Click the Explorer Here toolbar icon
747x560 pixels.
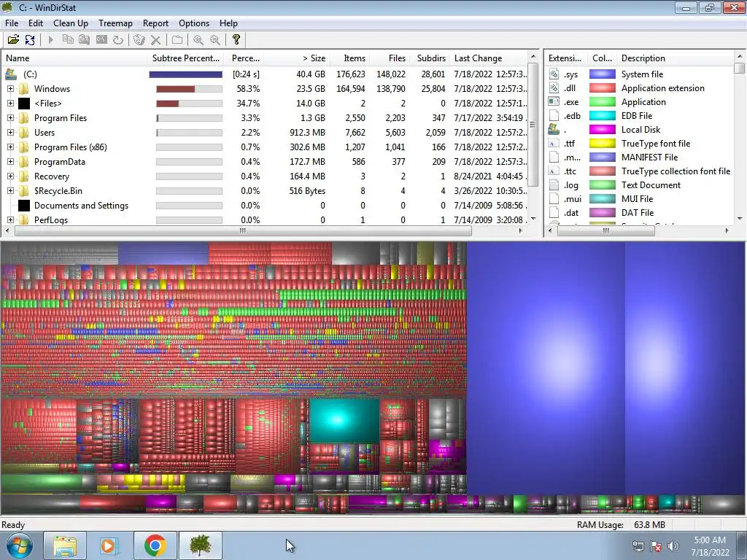point(85,40)
